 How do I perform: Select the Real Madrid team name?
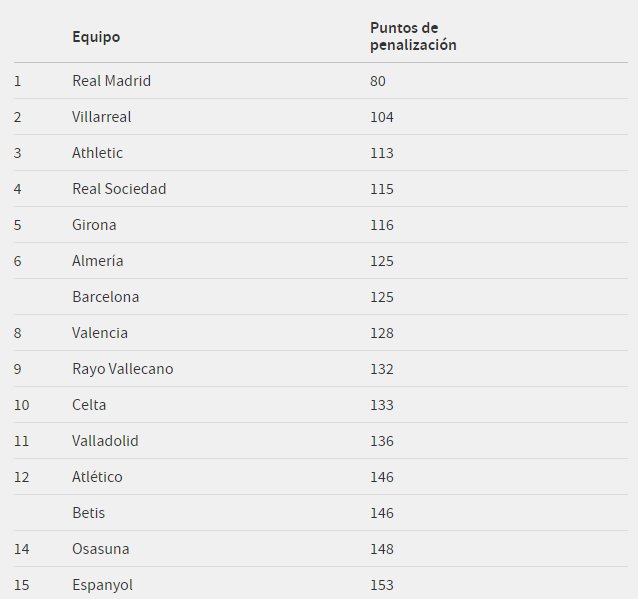(x=111, y=81)
